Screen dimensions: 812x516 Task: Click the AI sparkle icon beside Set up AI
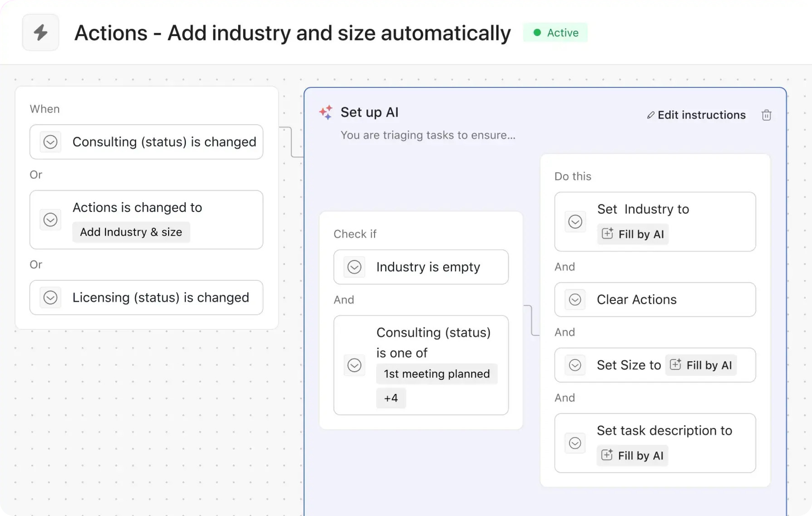(326, 112)
